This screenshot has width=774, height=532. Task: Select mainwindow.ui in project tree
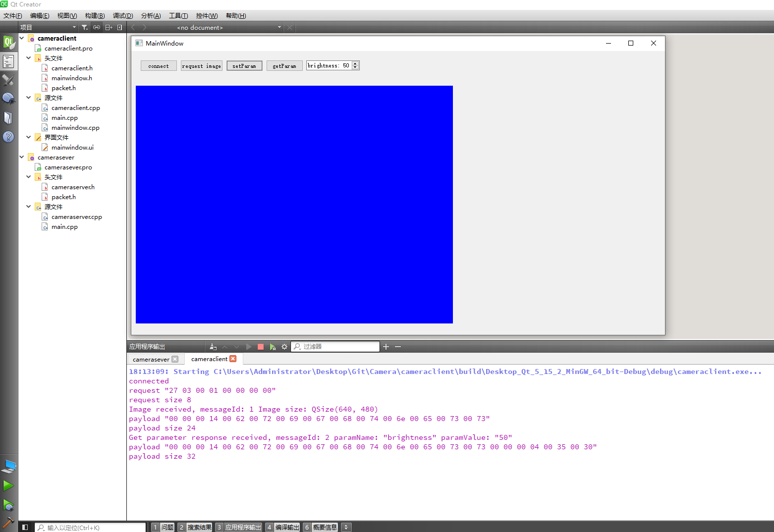point(72,147)
